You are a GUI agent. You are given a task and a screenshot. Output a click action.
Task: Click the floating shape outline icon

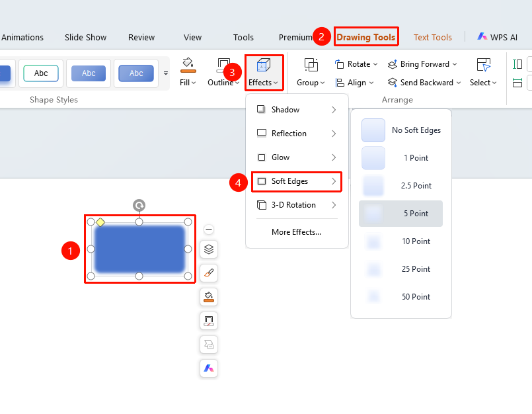pos(209,321)
